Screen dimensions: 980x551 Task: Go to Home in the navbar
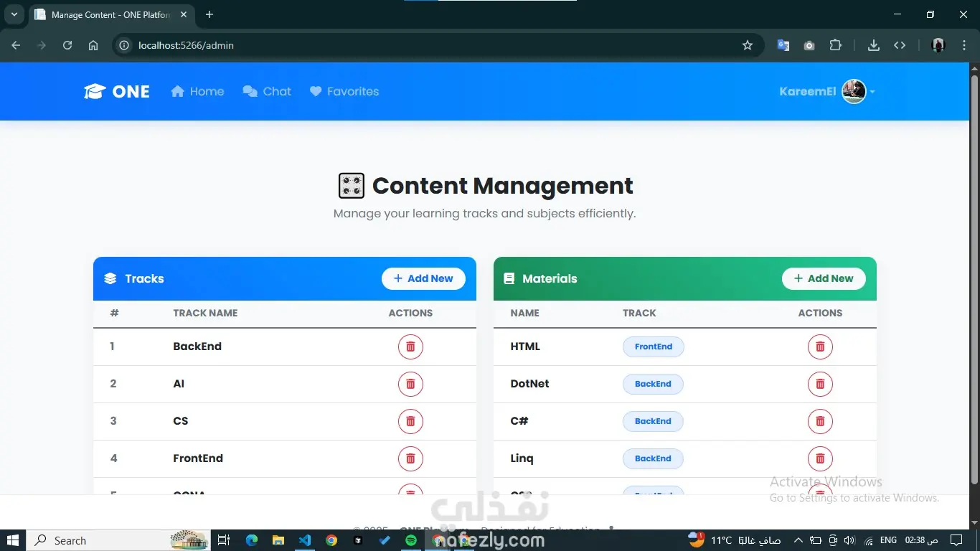pos(197,92)
